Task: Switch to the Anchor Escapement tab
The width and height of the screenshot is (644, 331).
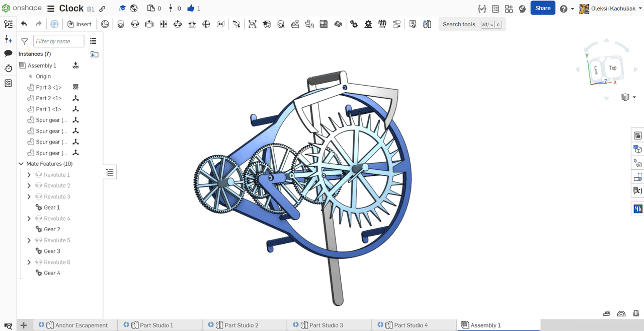Action: click(x=76, y=325)
